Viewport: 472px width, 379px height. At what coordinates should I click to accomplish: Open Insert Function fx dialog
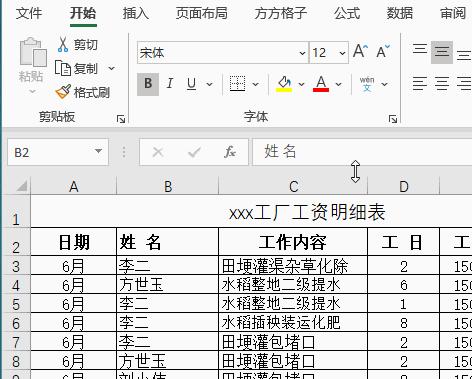pyautogui.click(x=230, y=152)
